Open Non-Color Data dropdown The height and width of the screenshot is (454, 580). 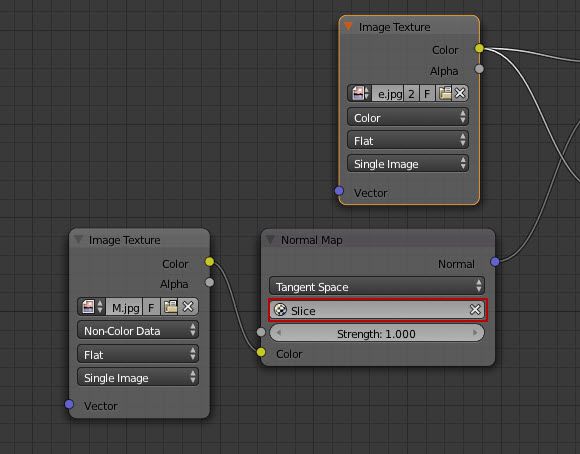click(x=138, y=330)
